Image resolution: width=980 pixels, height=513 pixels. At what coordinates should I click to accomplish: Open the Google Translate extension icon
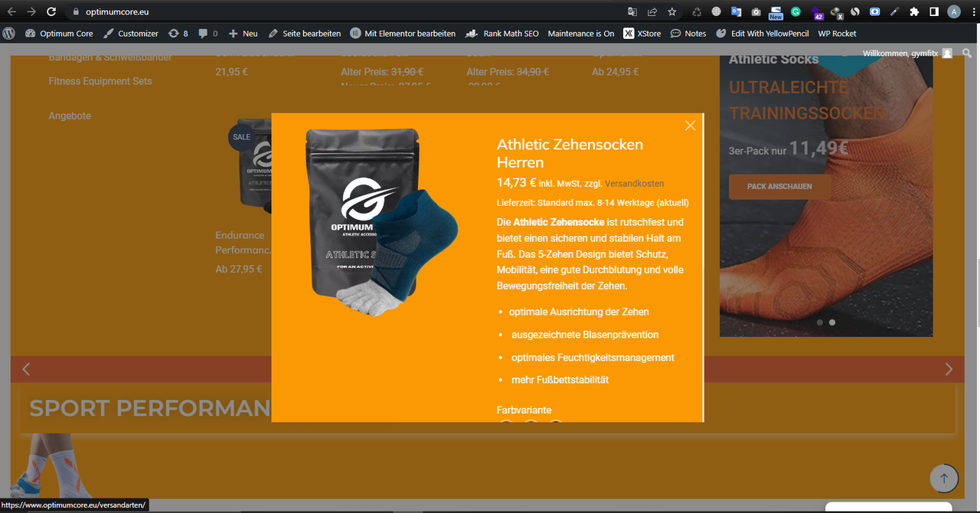point(737,11)
